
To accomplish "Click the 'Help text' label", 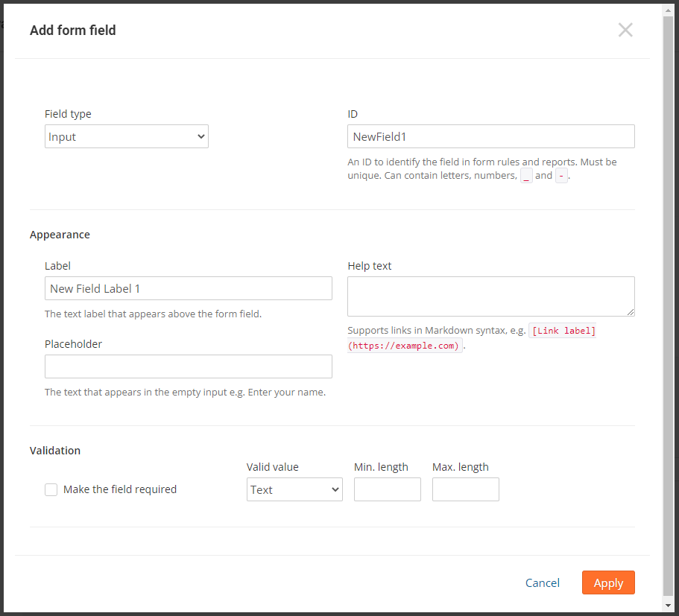I will [369, 266].
